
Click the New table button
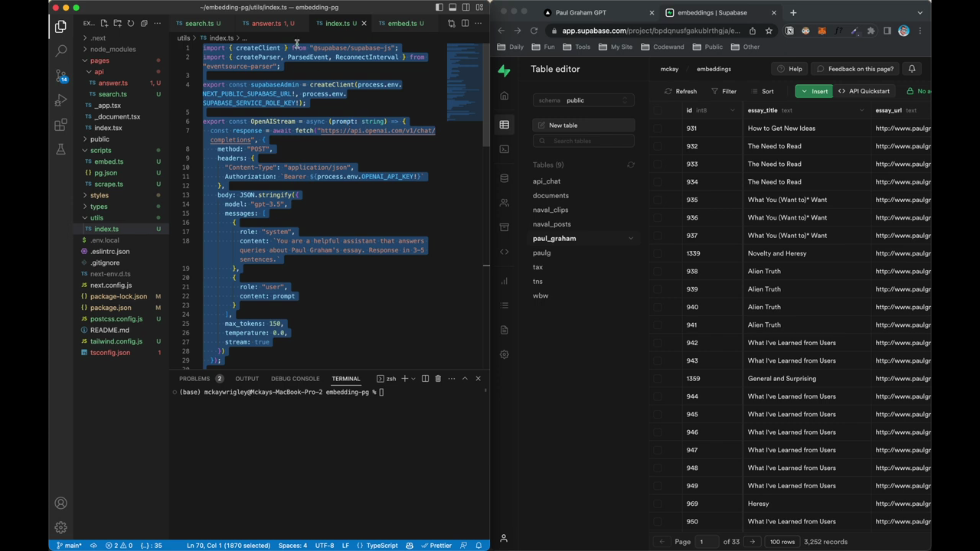[583, 126]
